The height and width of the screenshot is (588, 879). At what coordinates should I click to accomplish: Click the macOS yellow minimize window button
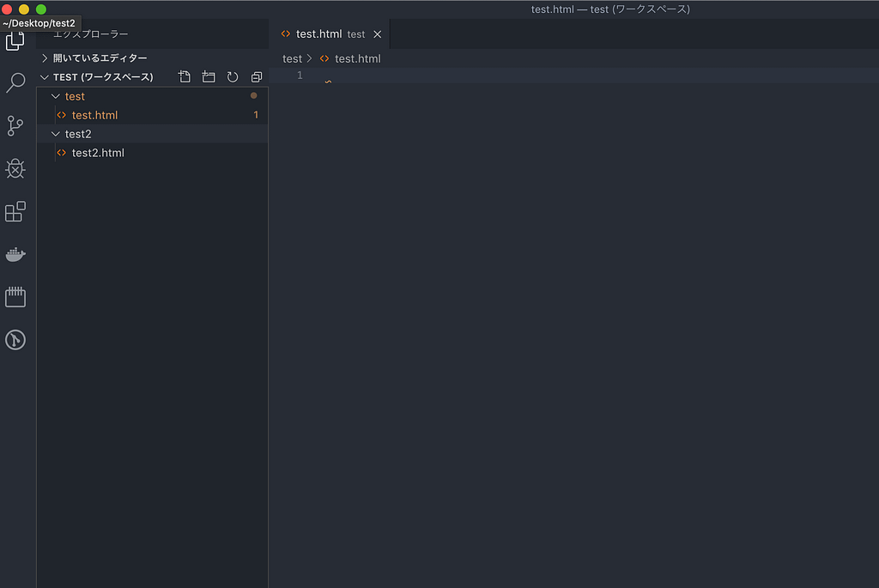pyautogui.click(x=23, y=9)
